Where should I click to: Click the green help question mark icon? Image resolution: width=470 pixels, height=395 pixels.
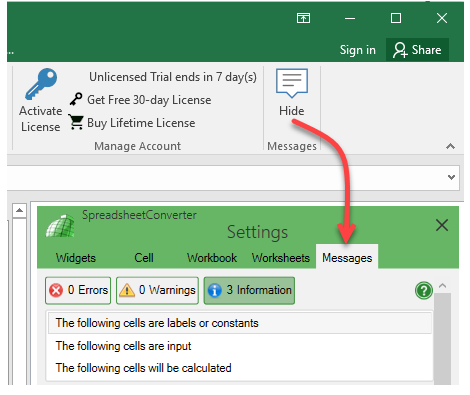point(424,291)
